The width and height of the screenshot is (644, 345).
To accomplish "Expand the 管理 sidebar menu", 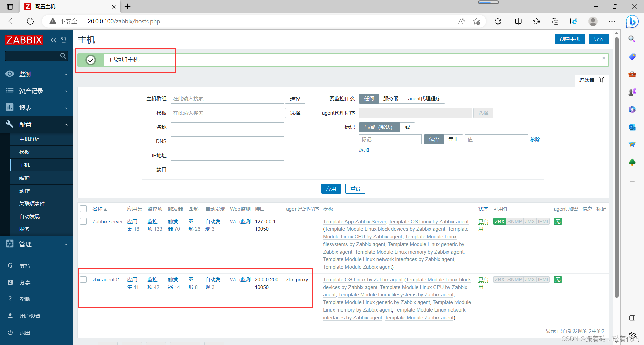I will pyautogui.click(x=37, y=244).
